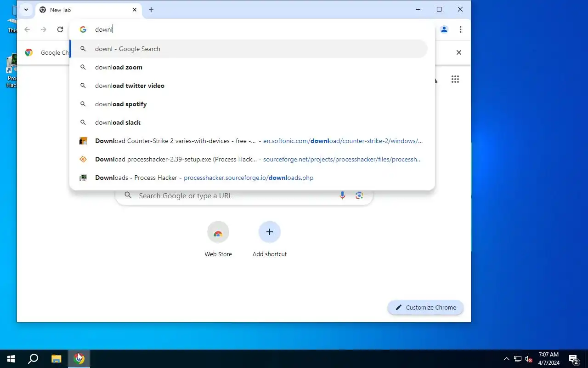Click the Process Hacker Downloads favicon
588x368 pixels.
[x=83, y=178]
